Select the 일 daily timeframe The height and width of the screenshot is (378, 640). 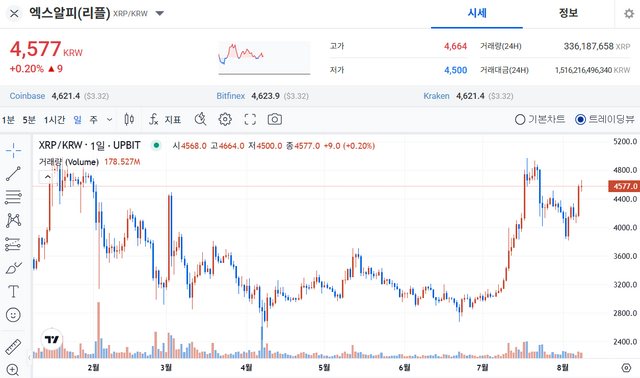(78, 120)
